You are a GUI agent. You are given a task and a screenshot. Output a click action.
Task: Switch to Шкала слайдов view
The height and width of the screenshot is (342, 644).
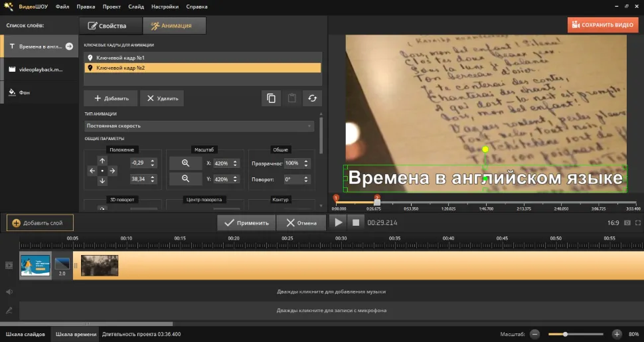click(x=25, y=334)
